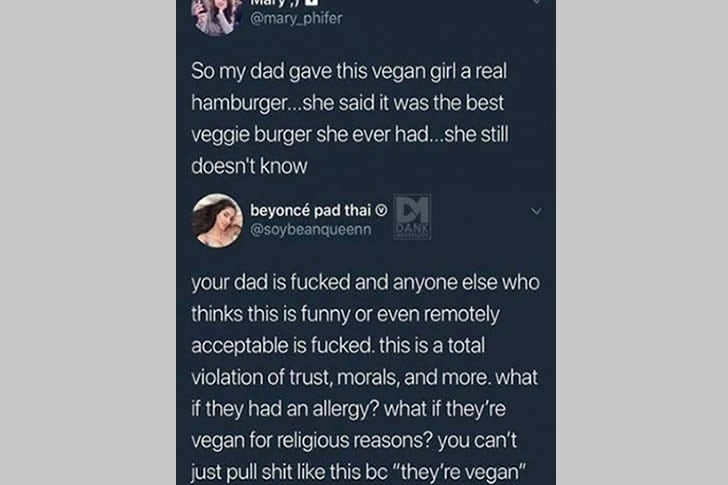Click the text 'hamburger...she said it was the best'
728x485 pixels.
click(347, 103)
